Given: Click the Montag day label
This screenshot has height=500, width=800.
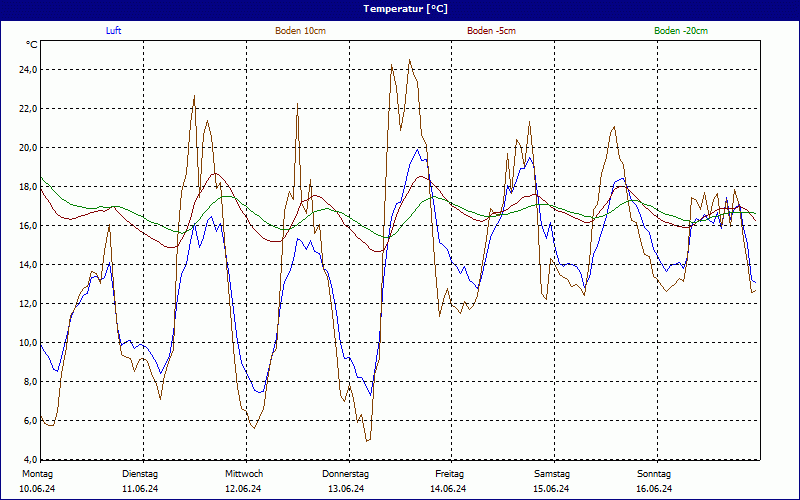Looking at the screenshot, I should pyautogui.click(x=37, y=474).
